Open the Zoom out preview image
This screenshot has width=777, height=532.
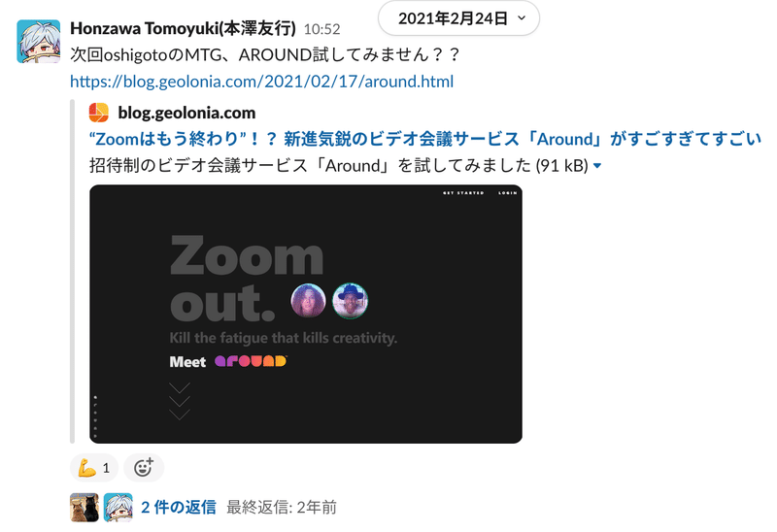point(306,314)
